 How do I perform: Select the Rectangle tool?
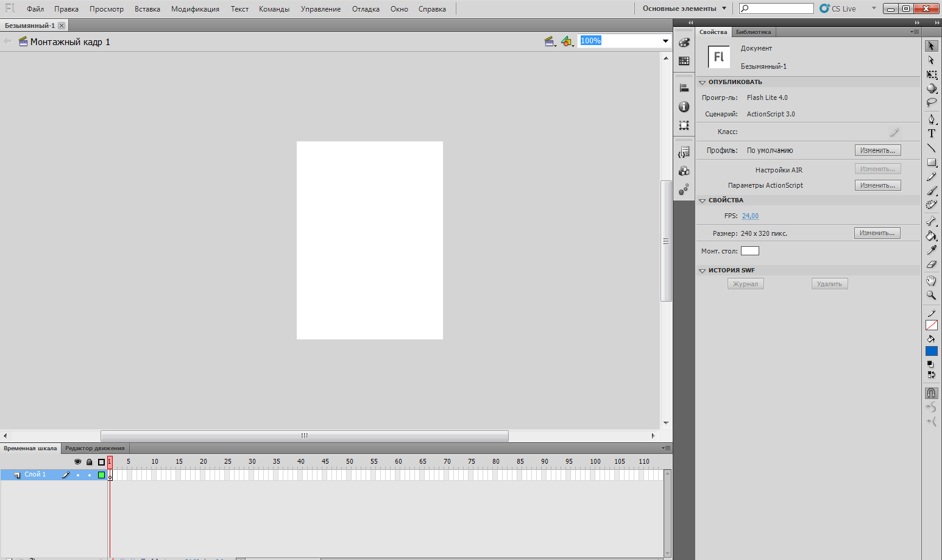tap(931, 162)
